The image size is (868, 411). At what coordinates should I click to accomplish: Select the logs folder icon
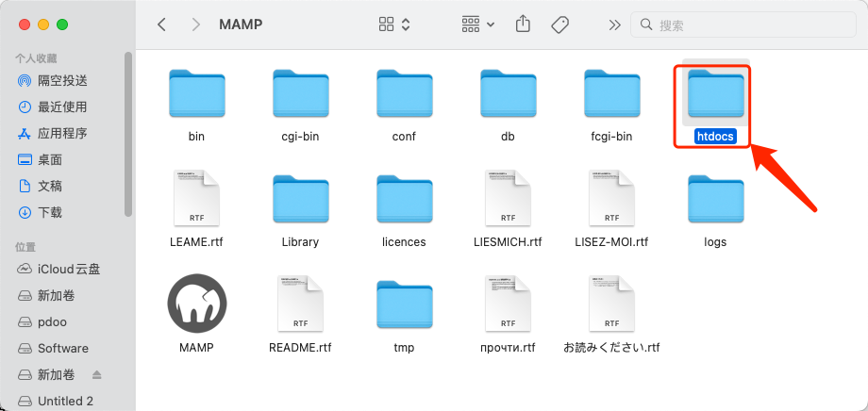(x=715, y=199)
